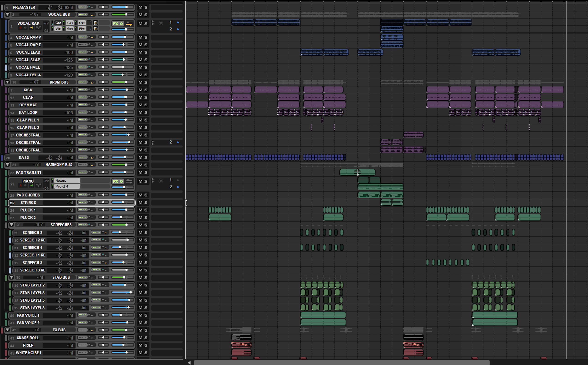Open the Nexus plugin on PIANO track
The height and width of the screenshot is (365, 588).
point(67,181)
